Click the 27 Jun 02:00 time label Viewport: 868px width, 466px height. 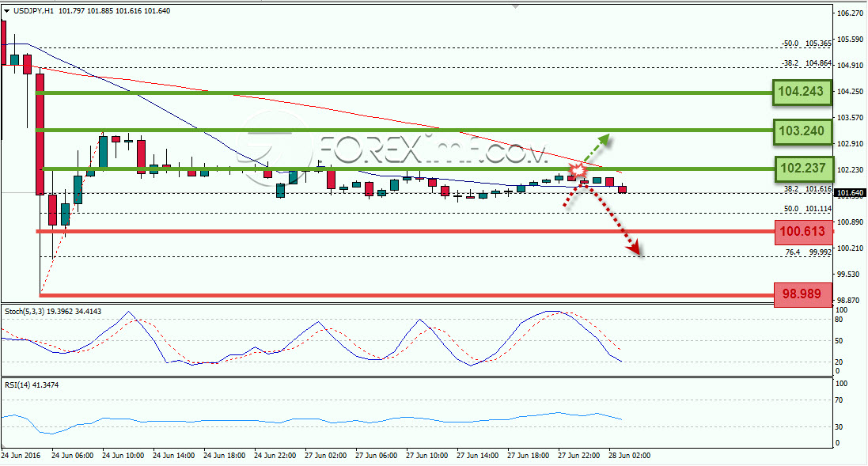coord(325,456)
